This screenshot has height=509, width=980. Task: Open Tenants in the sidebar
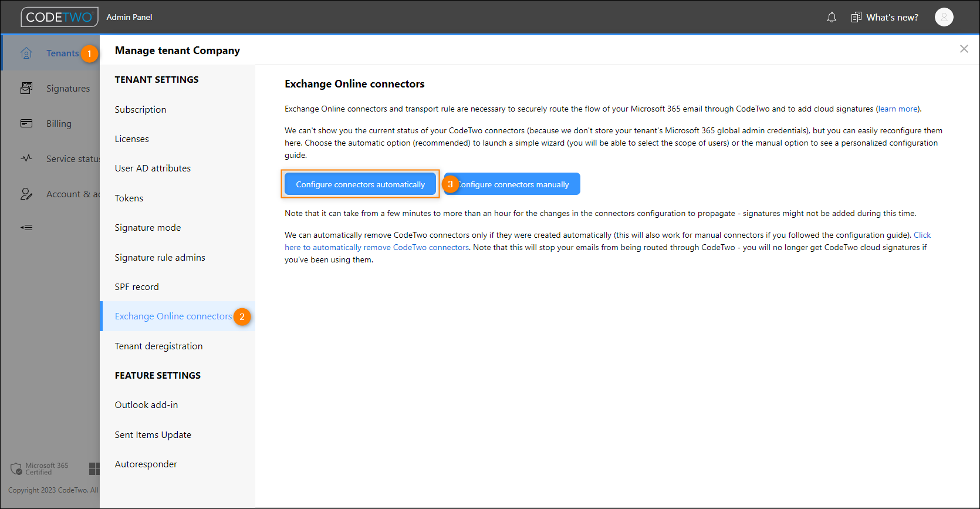pyautogui.click(x=62, y=53)
